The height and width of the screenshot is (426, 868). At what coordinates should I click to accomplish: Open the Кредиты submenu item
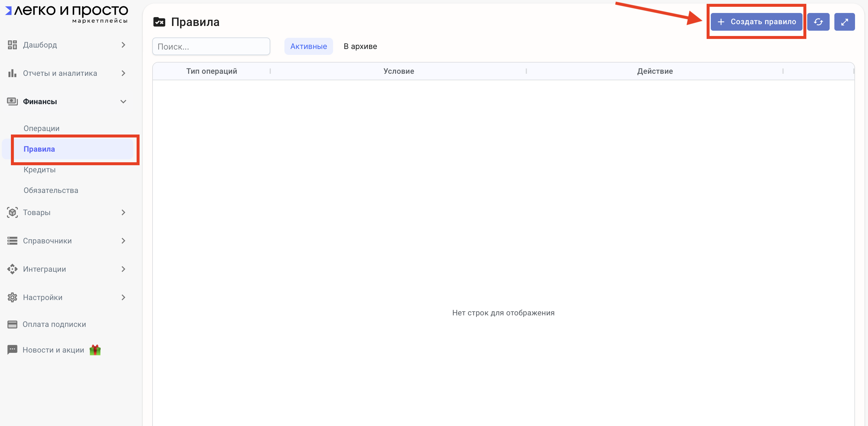pos(40,170)
